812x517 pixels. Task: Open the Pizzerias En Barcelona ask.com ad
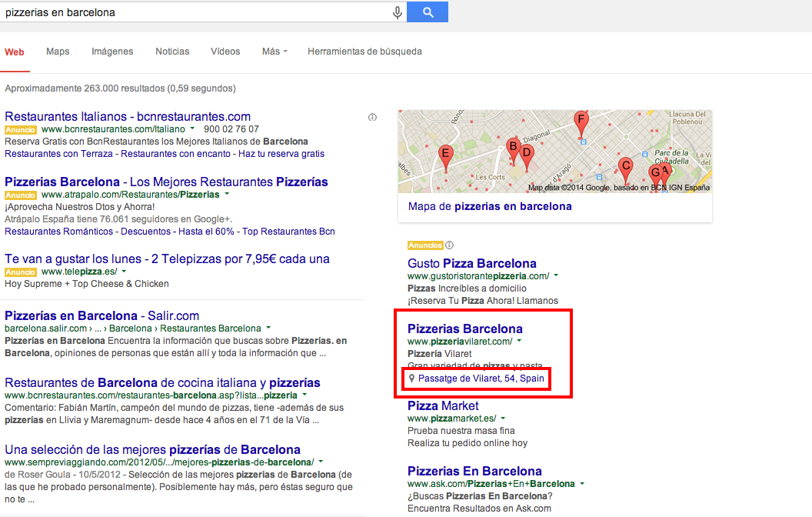(x=474, y=471)
